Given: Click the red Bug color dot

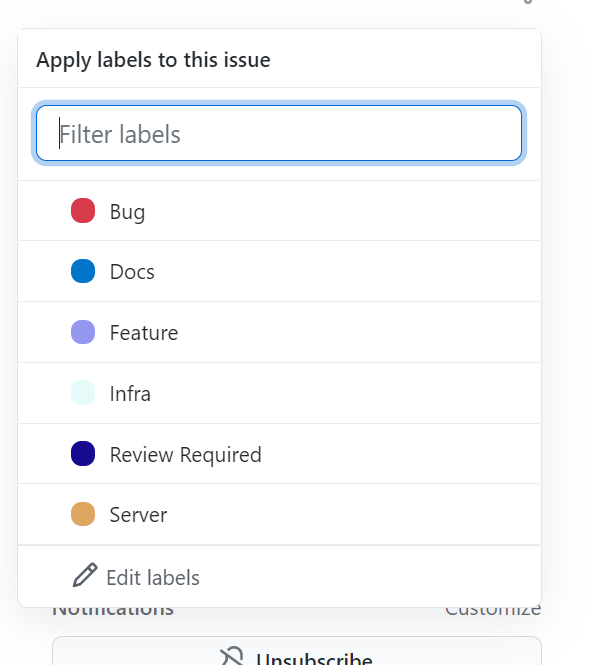Looking at the screenshot, I should tap(83, 211).
